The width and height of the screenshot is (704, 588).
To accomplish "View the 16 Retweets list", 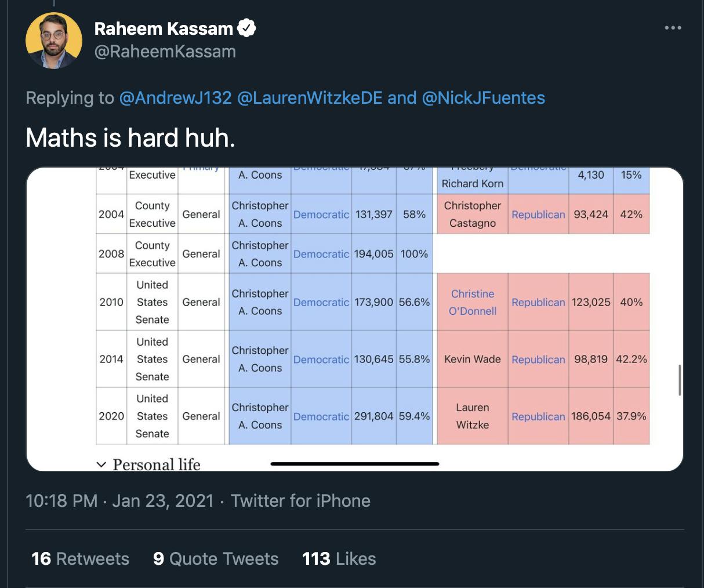I will (80, 558).
